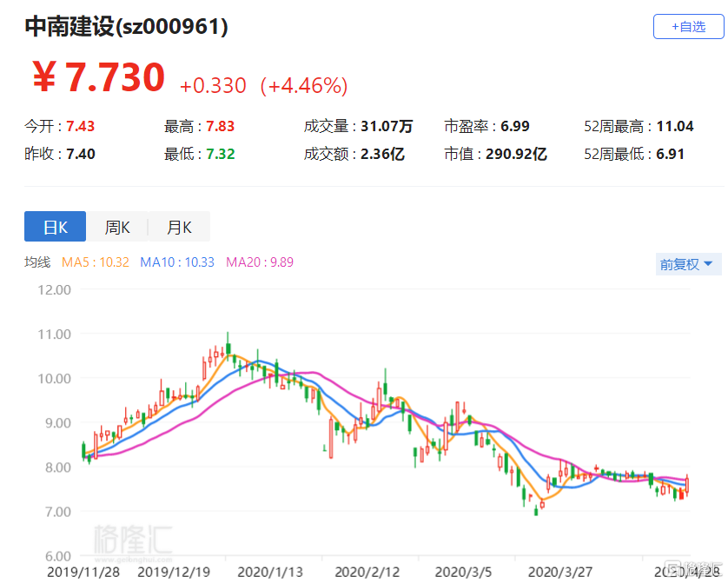Image resolution: width=728 pixels, height=583 pixels.
Task: Click the market cap value 290.92亿
Action: point(516,154)
